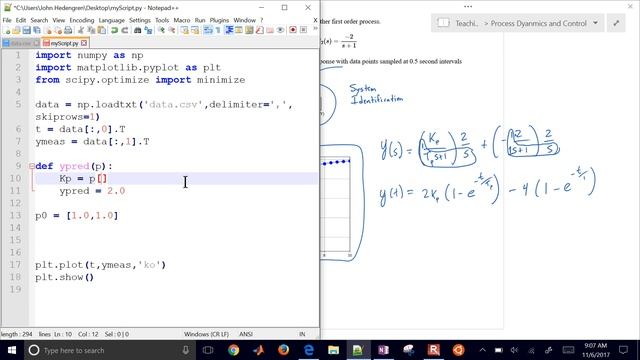Open Folder as Workspace toolbar icon
Viewport: 640px width, 360px height.
270,30
